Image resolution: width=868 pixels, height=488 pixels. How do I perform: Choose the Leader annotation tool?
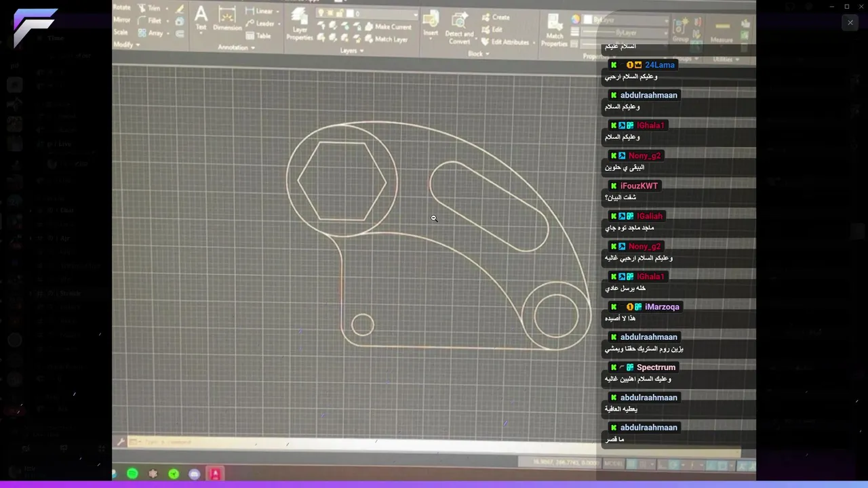[259, 24]
